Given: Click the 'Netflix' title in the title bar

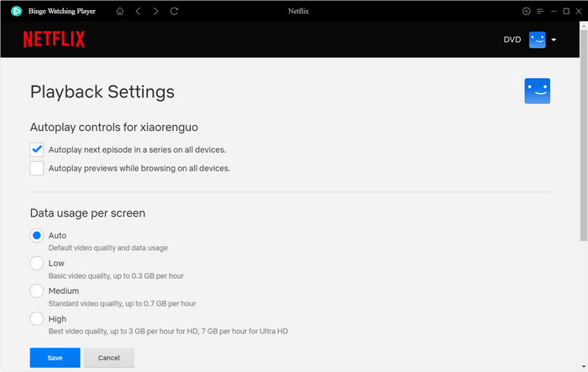Looking at the screenshot, I should pyautogui.click(x=298, y=11).
